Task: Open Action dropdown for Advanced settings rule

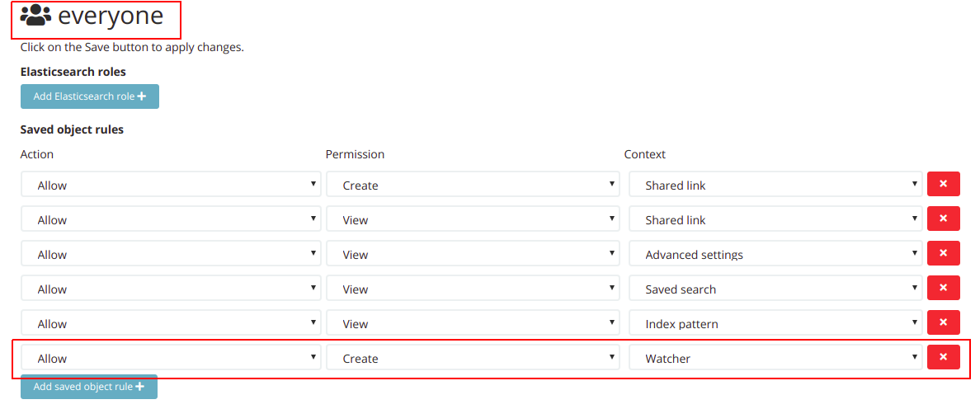Action: [x=171, y=254]
